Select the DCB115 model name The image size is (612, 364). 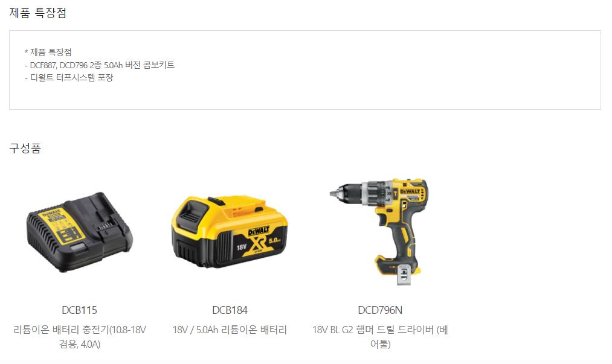tap(80, 310)
